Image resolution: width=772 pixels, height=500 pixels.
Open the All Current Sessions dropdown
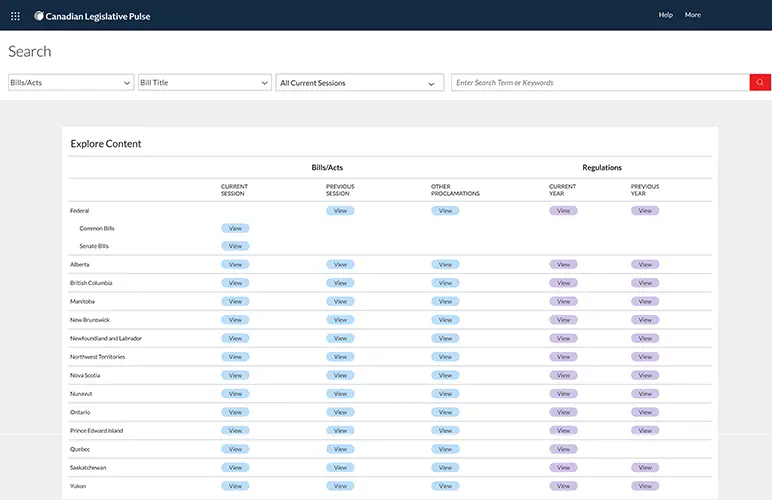point(360,83)
